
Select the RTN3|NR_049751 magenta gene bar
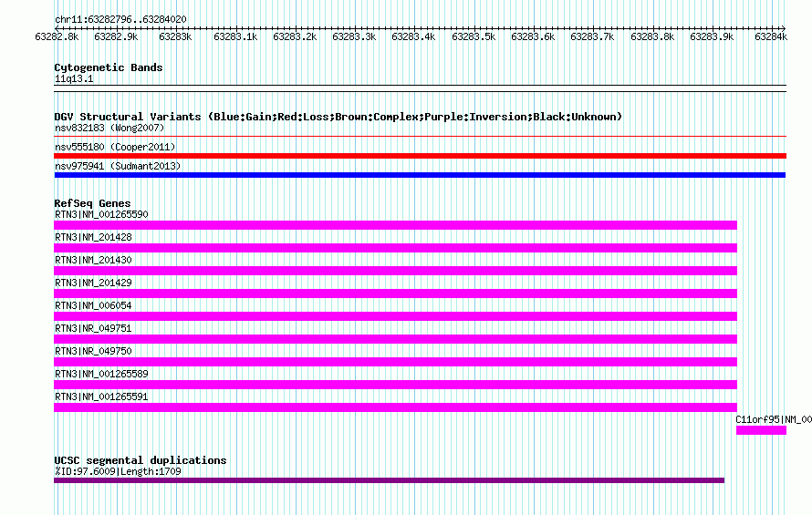pyautogui.click(x=395, y=339)
